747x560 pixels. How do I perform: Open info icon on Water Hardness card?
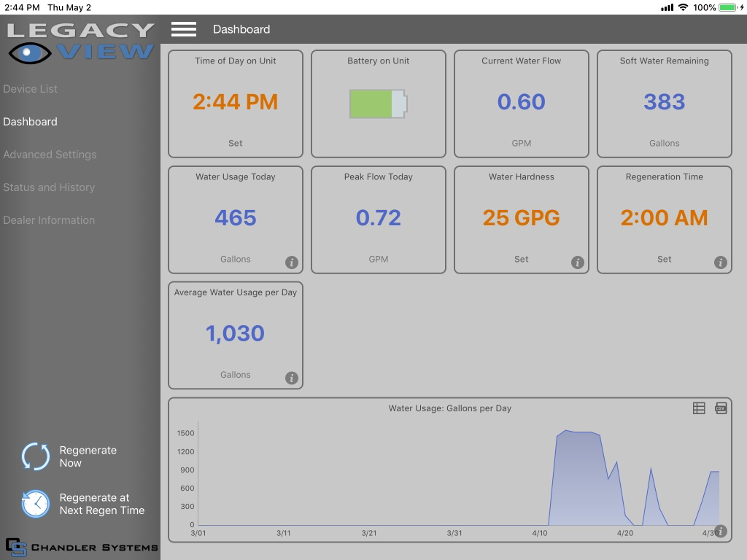578,262
